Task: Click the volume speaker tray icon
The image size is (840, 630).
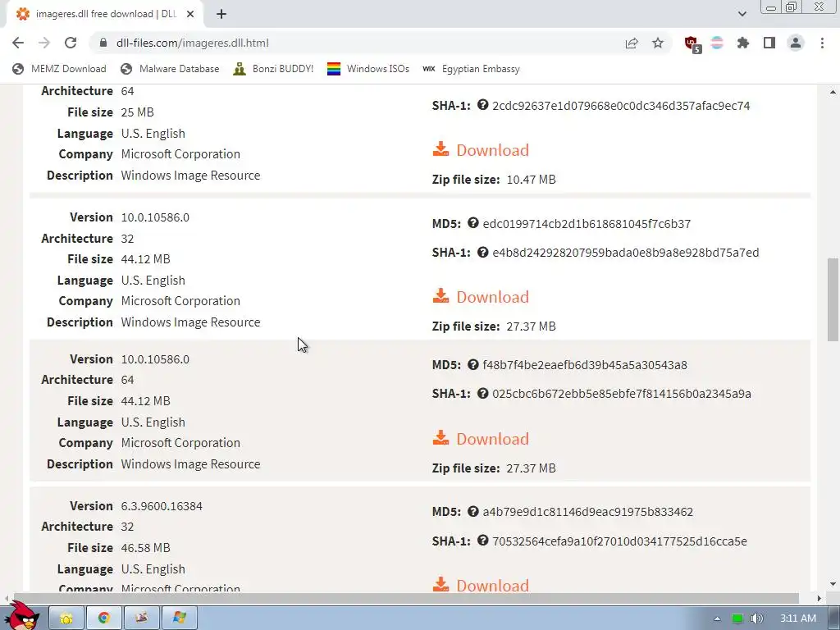Action: click(x=756, y=619)
